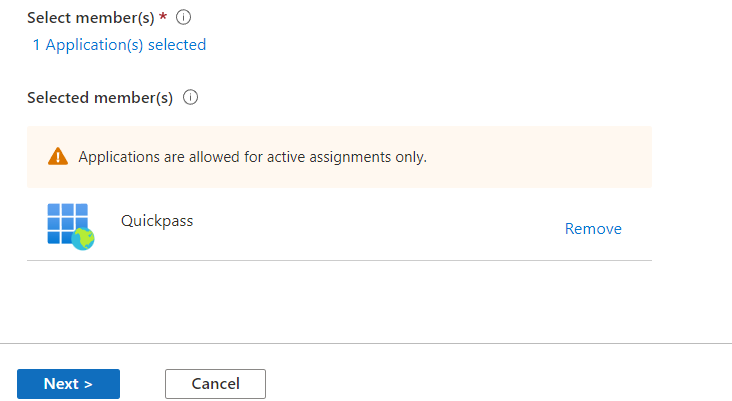
Task: Proceed with the Next > button
Action: pos(69,384)
